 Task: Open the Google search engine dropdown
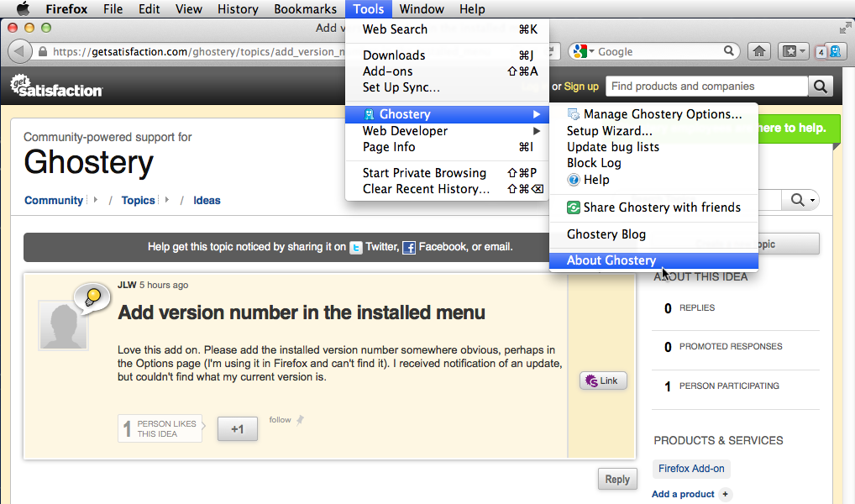pyautogui.click(x=585, y=51)
